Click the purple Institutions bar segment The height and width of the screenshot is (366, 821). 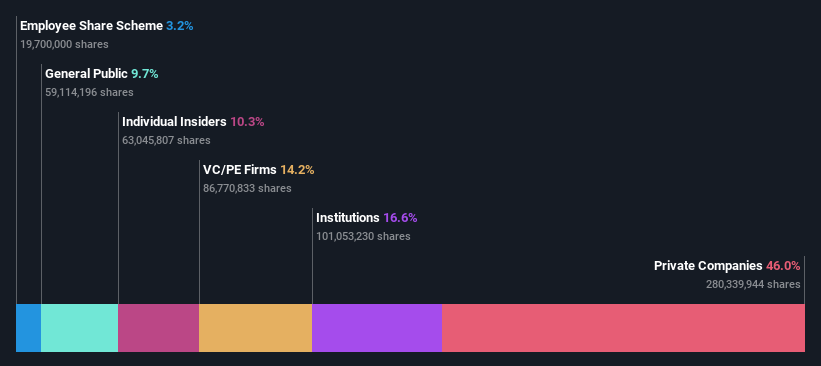377,328
